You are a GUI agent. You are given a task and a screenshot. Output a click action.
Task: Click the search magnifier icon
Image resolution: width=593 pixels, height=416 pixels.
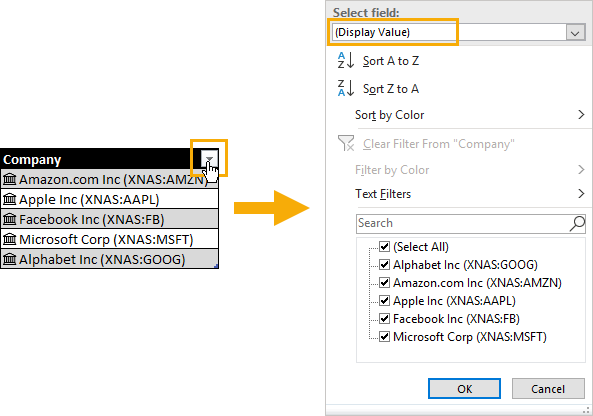577,223
